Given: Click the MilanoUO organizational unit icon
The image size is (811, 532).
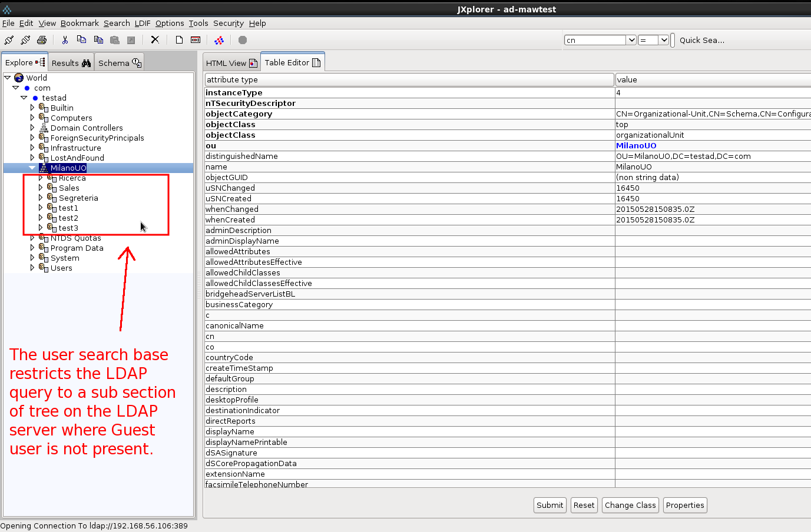Looking at the screenshot, I should [x=44, y=168].
